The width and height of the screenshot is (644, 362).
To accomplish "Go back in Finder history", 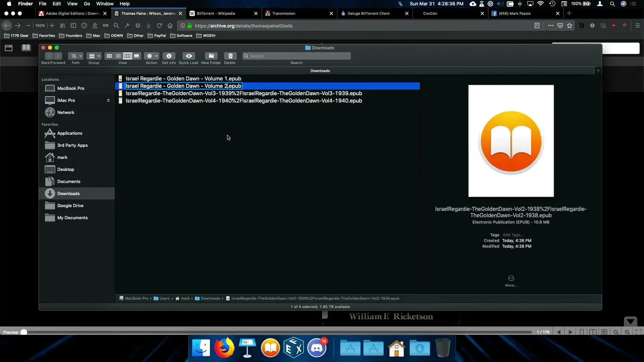I will pos(49,56).
